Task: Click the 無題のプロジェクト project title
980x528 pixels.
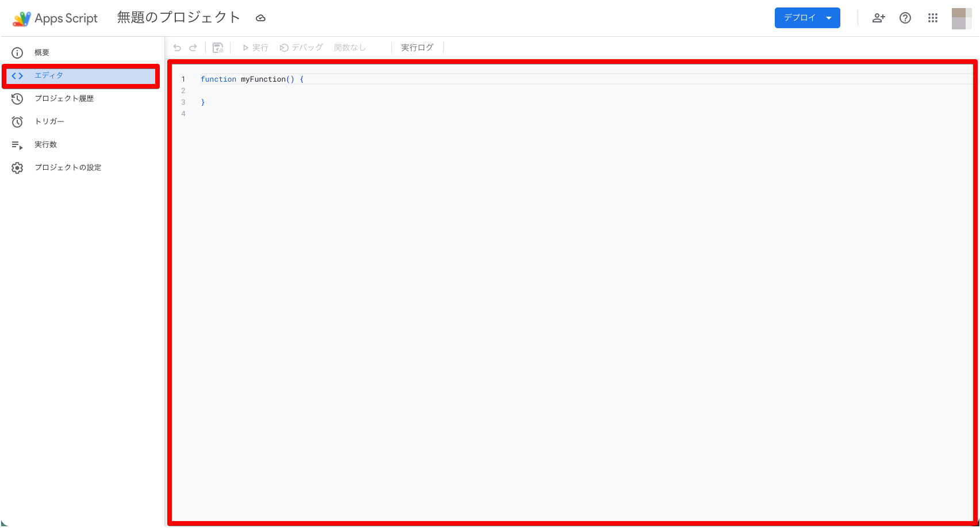Action: point(178,18)
